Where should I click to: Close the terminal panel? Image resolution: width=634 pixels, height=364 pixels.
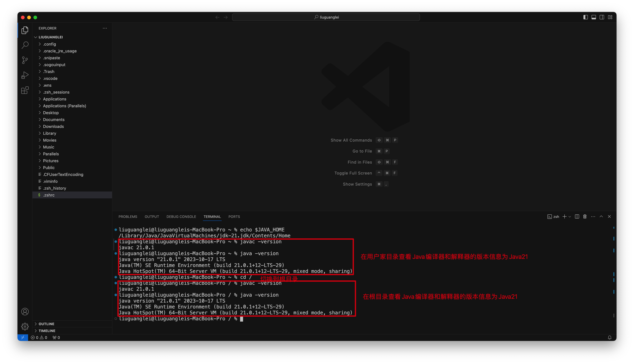(x=609, y=216)
